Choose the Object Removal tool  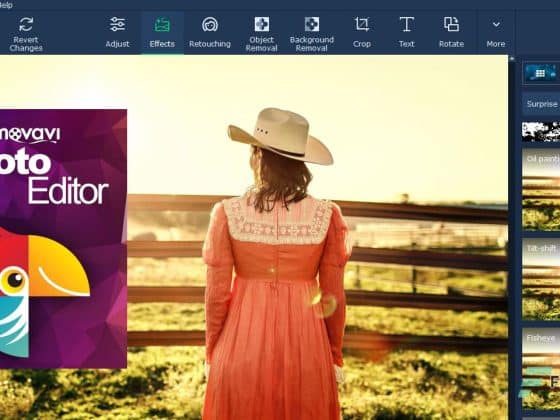[x=261, y=34]
